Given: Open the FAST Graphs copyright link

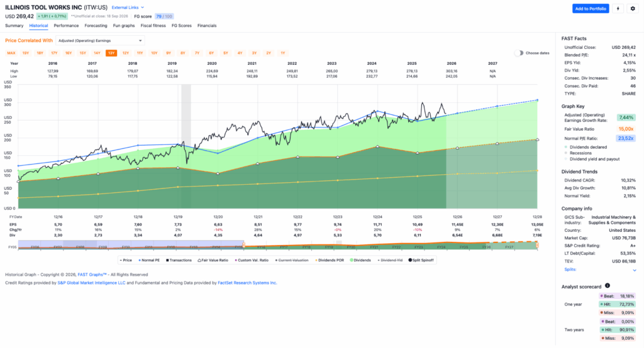Looking at the screenshot, I should click(x=92, y=275).
